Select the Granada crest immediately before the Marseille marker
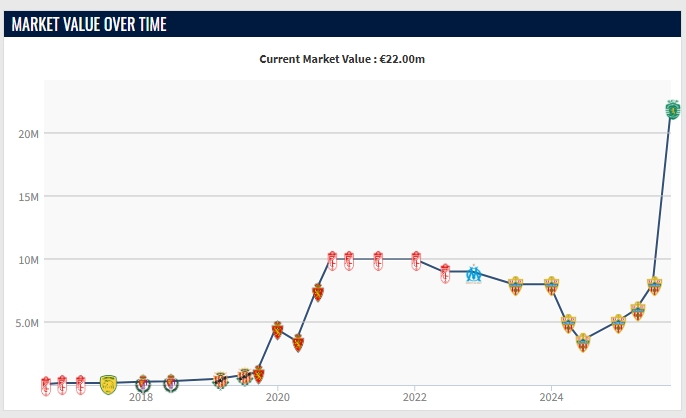 tap(445, 272)
